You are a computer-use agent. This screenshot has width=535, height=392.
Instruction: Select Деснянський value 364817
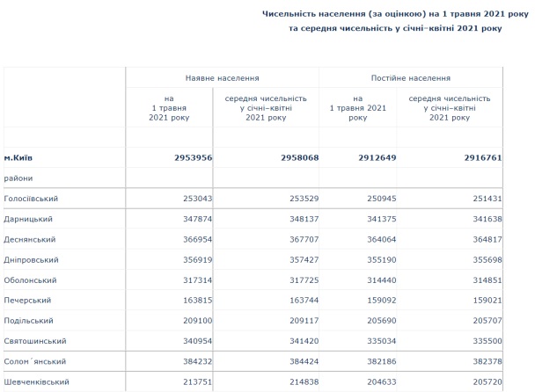point(487,240)
